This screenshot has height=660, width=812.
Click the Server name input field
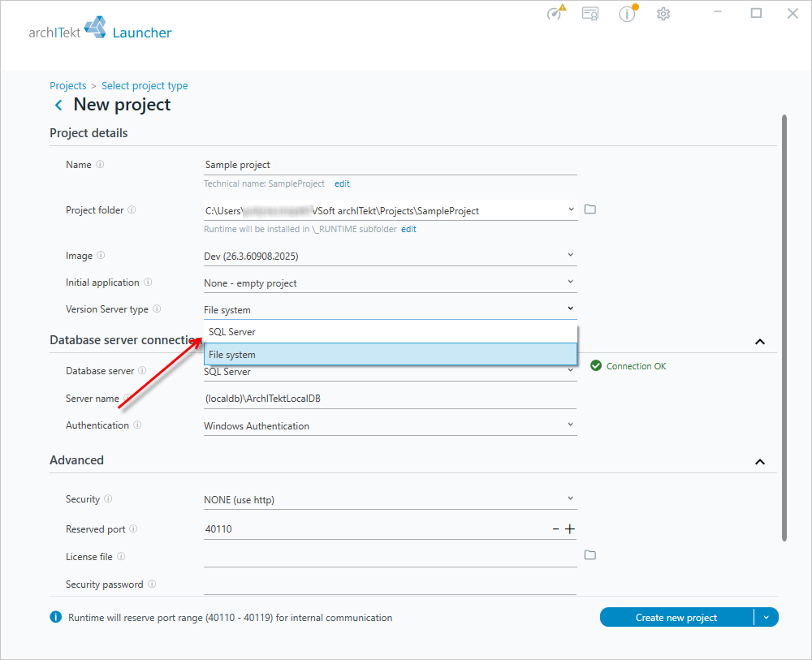[x=391, y=399]
